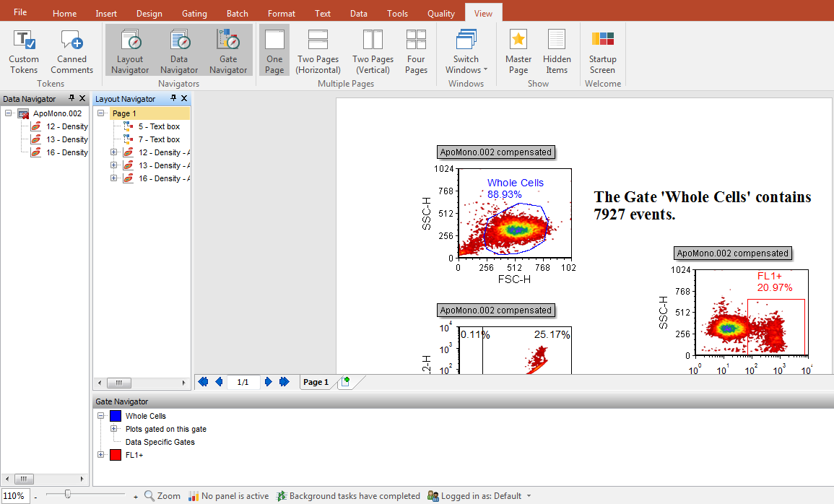Switch to the Quality ribbon tab
The image size is (834, 504).
440,13
